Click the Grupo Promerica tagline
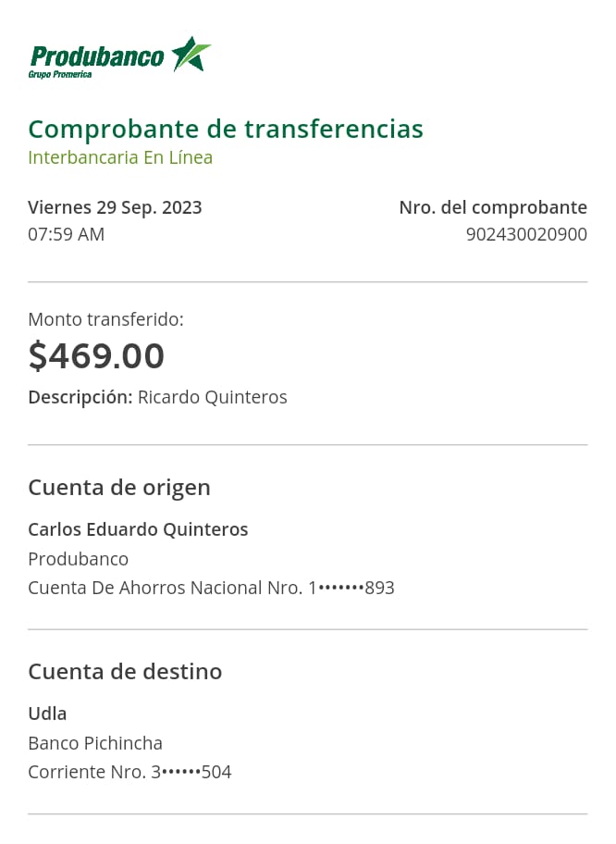 coord(60,75)
